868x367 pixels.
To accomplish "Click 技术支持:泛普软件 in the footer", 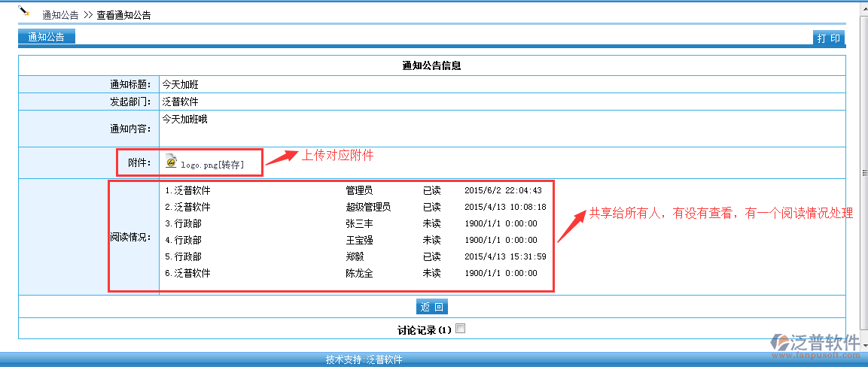I will point(364,359).
